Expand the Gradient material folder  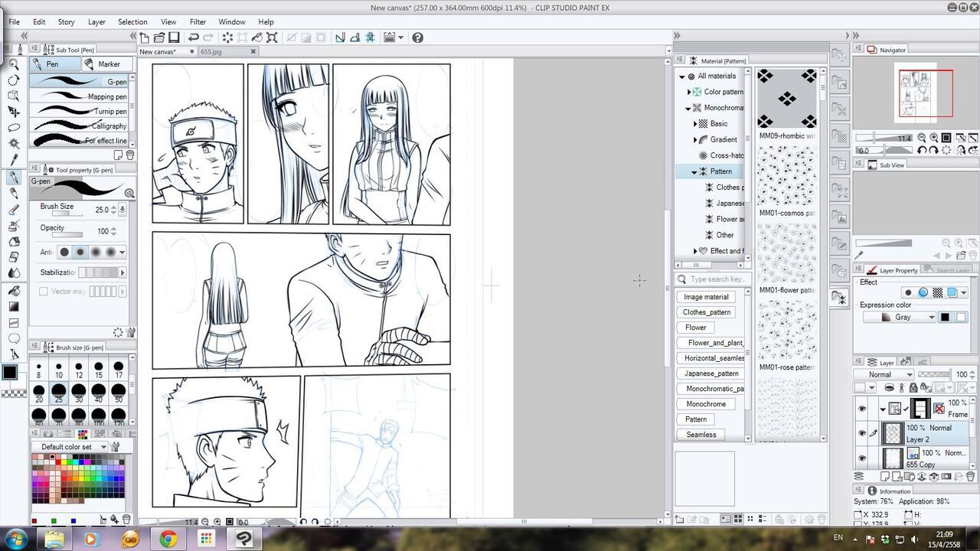[695, 140]
